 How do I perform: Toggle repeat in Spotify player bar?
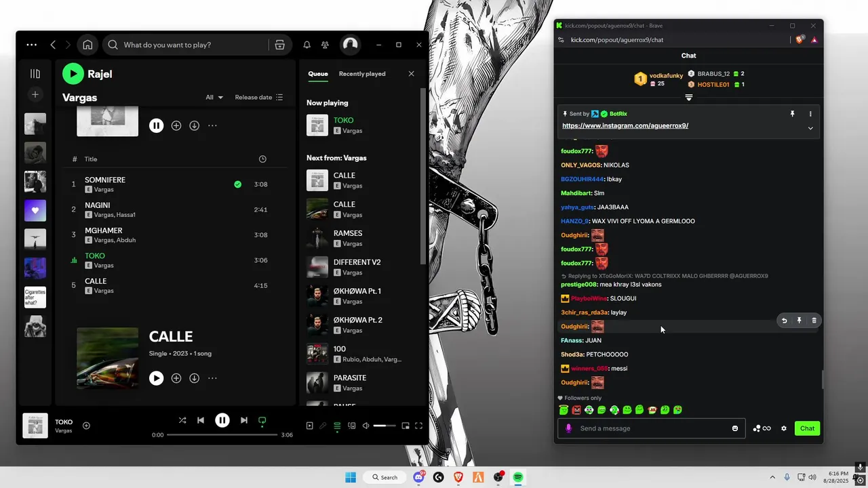click(x=262, y=420)
